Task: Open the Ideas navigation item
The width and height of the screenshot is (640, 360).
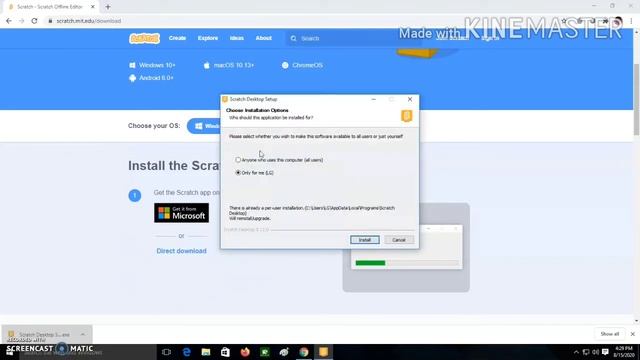Action: coord(237,38)
